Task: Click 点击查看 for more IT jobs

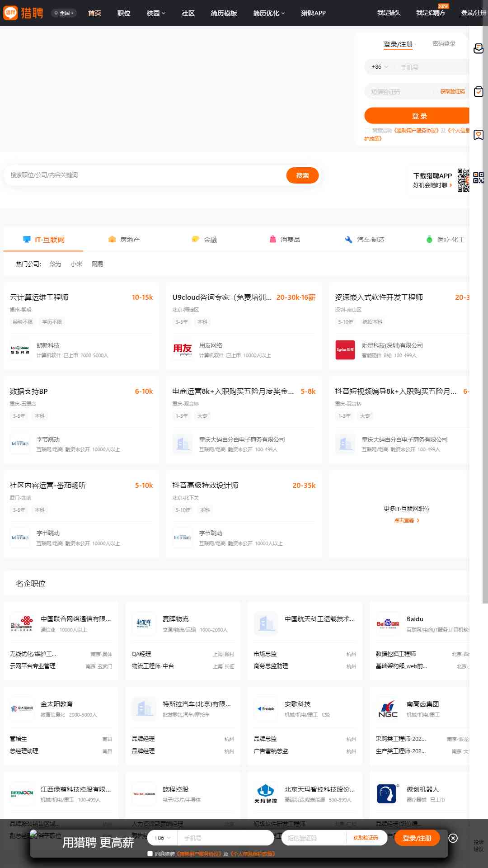Action: pyautogui.click(x=407, y=520)
